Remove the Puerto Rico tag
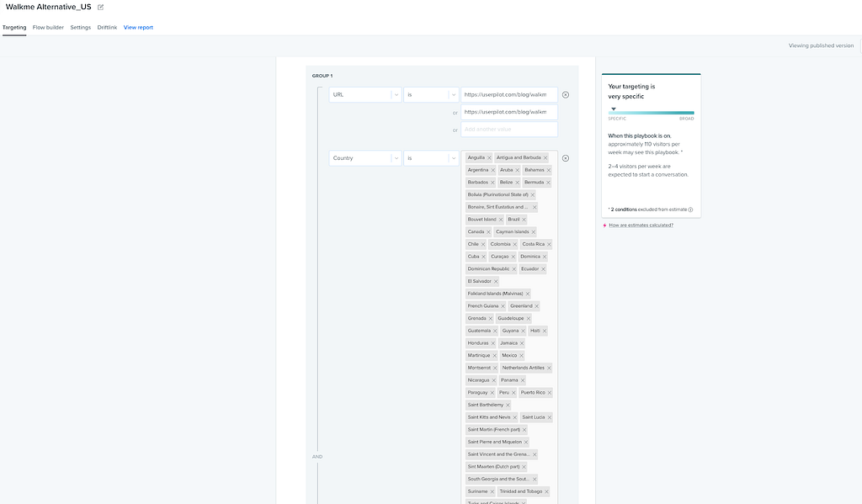The image size is (862, 504). coord(549,392)
